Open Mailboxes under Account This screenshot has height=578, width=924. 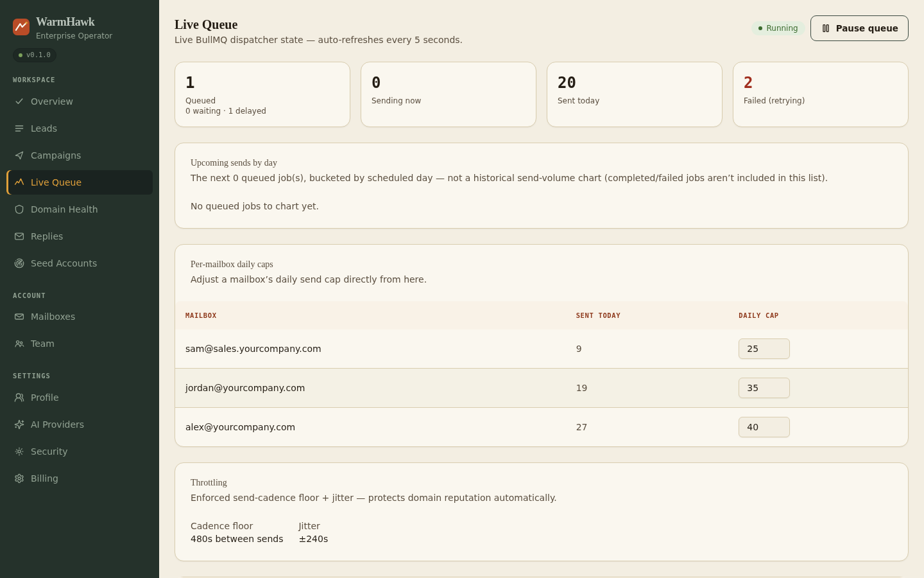[x=80, y=317]
